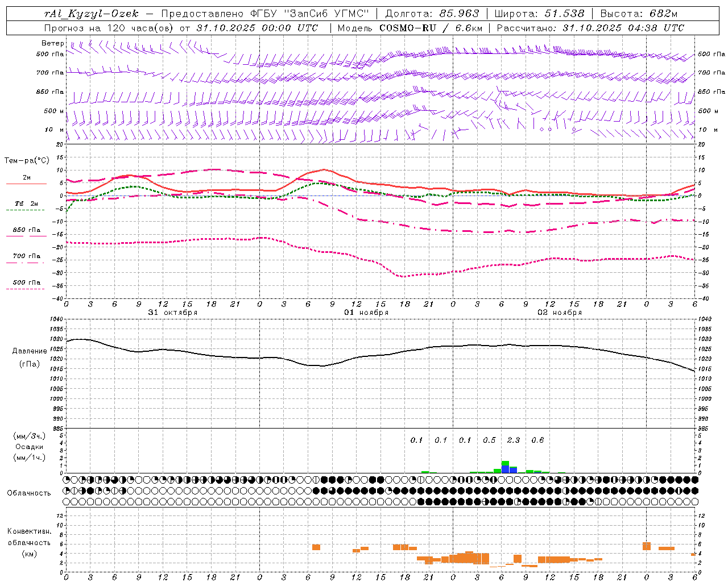Click the station name rAl_Kyzyl-Ozek in header
This screenshot has width=728, height=582.
[92, 14]
